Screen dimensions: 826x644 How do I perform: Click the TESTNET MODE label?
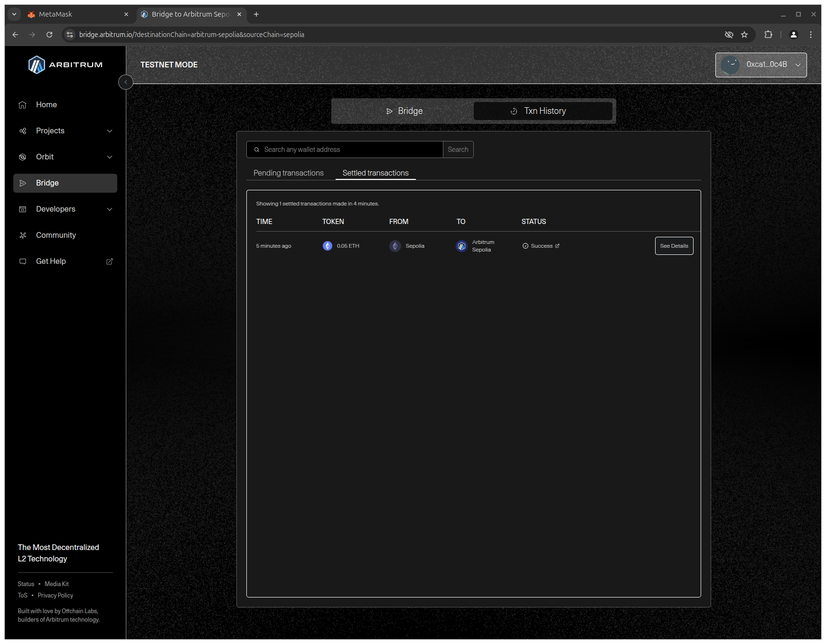[169, 65]
